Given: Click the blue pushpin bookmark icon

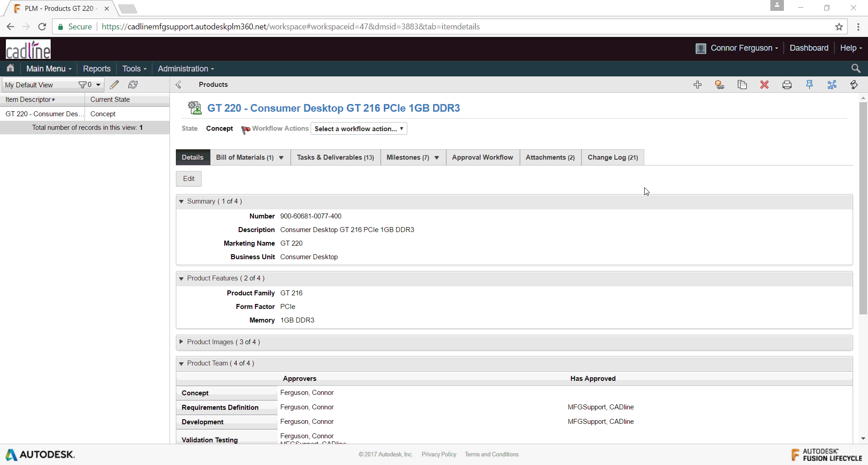Looking at the screenshot, I should [x=809, y=85].
